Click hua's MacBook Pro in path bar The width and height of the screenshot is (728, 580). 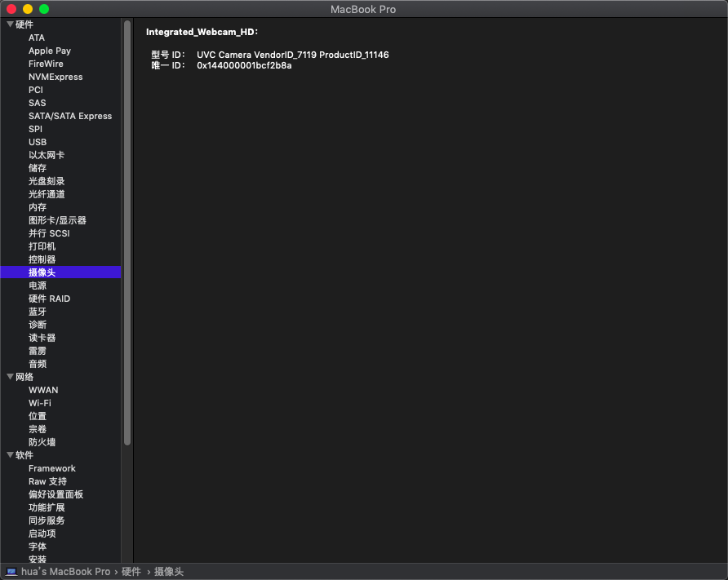[x=66, y=572]
